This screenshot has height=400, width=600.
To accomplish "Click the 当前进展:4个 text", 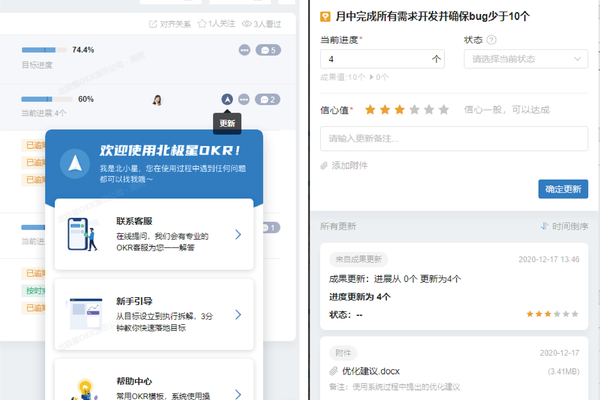I will [x=44, y=113].
